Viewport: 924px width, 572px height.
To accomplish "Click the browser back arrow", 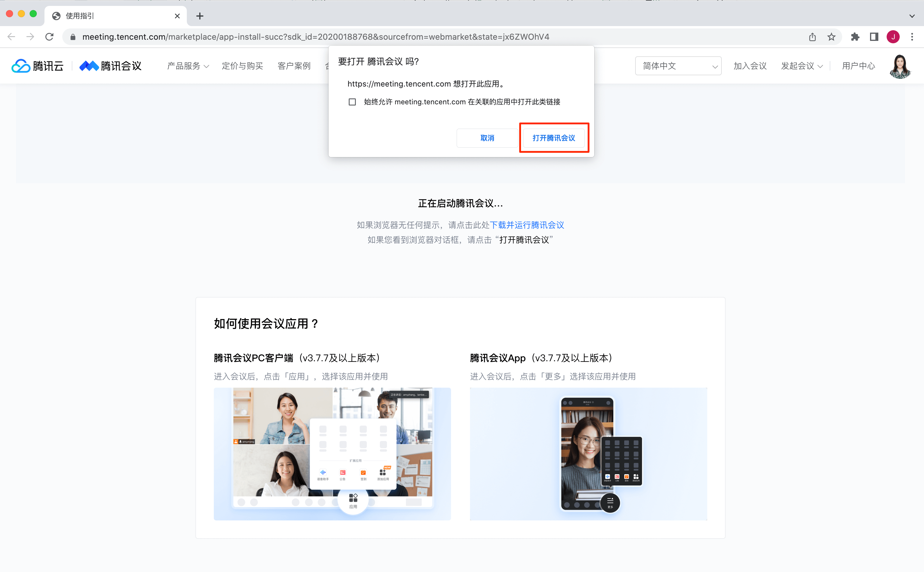I will (11, 37).
